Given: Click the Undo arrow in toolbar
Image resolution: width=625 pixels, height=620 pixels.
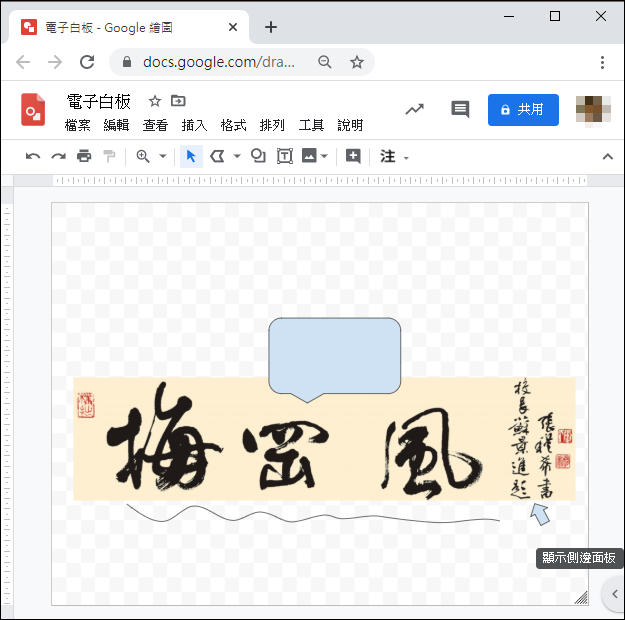Looking at the screenshot, I should (x=33, y=156).
